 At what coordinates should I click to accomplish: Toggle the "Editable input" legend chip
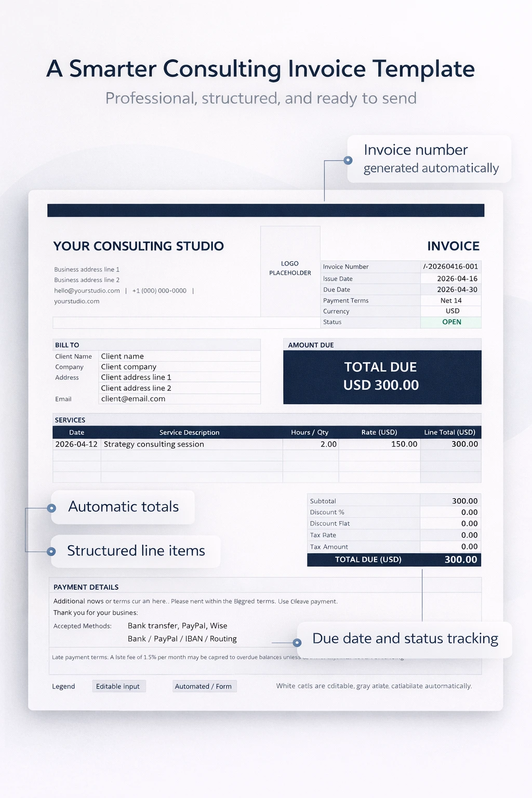click(118, 686)
